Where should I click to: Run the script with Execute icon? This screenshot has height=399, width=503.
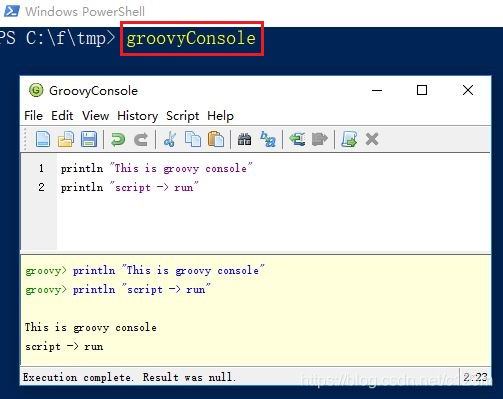pos(349,139)
